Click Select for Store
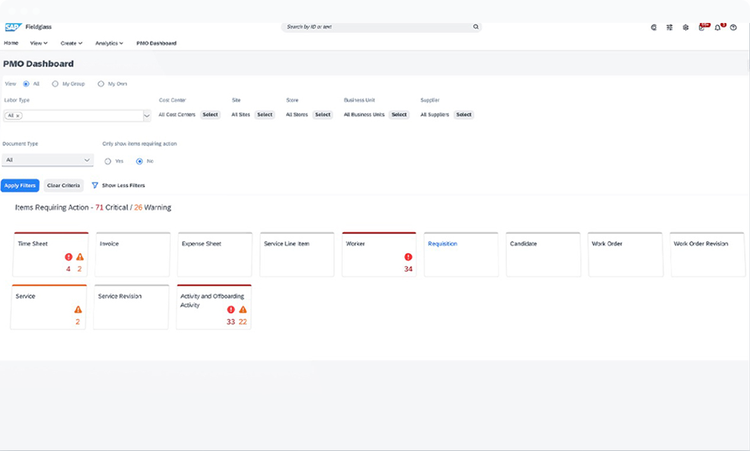Image resolution: width=750 pixels, height=451 pixels. click(323, 115)
